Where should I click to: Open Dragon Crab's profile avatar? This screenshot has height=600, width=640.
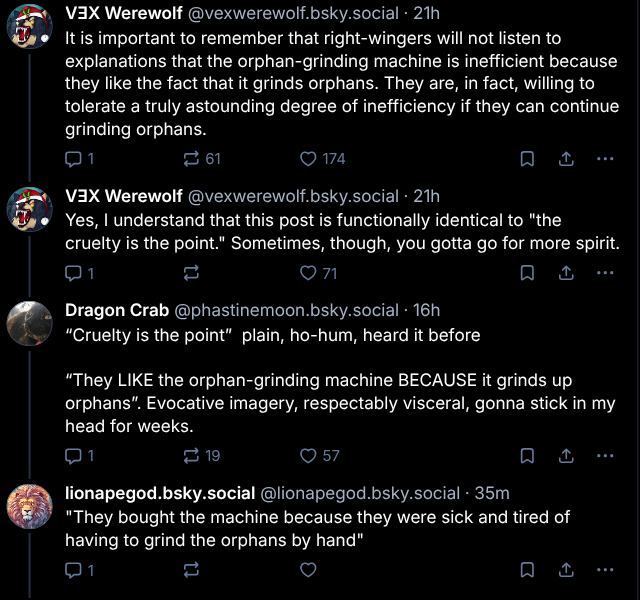(30, 322)
